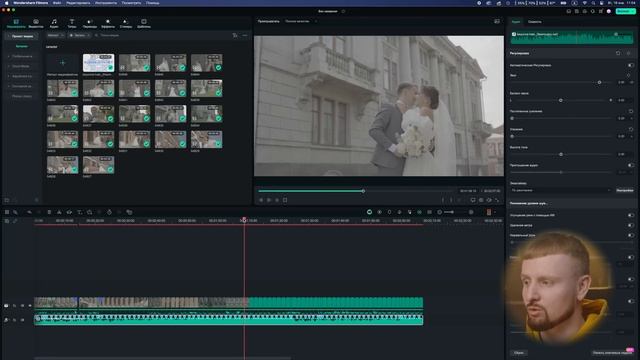Click the Equalizer Settings button
Image resolution: width=640 pixels, height=360 pixels.
[624, 190]
